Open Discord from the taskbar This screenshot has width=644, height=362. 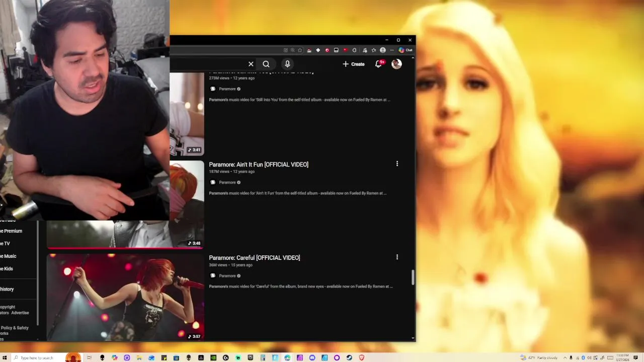(312, 357)
